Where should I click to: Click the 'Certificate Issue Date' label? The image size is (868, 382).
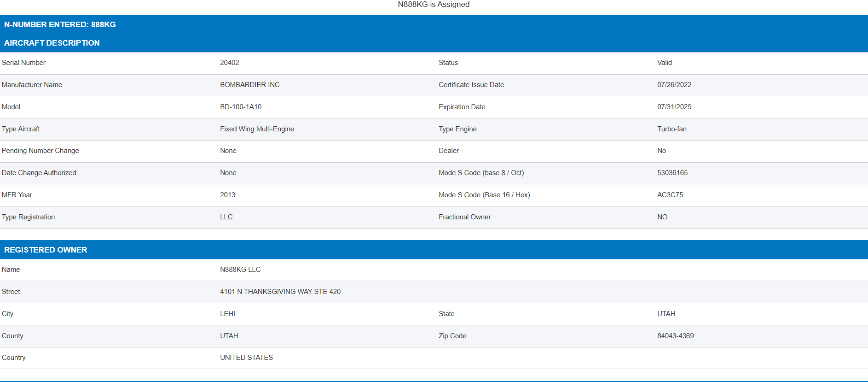pyautogui.click(x=471, y=85)
